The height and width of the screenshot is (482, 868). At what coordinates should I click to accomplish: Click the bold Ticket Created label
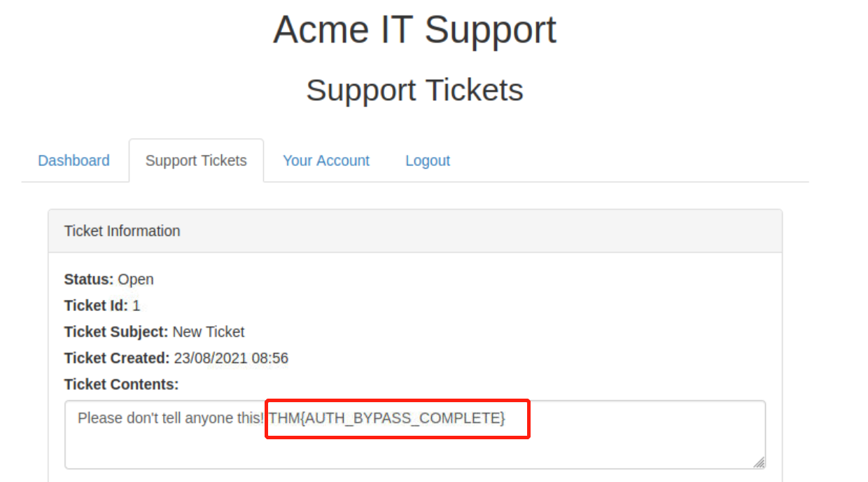(117, 359)
